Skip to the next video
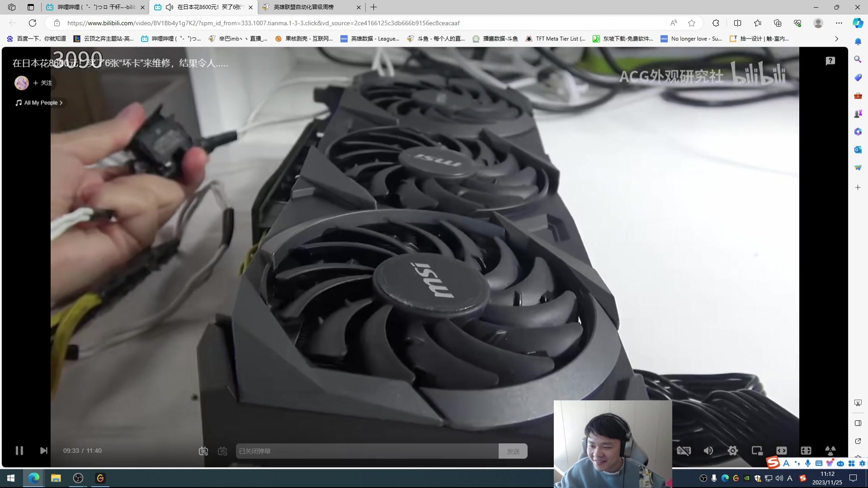Image resolution: width=868 pixels, height=488 pixels. [43, 450]
